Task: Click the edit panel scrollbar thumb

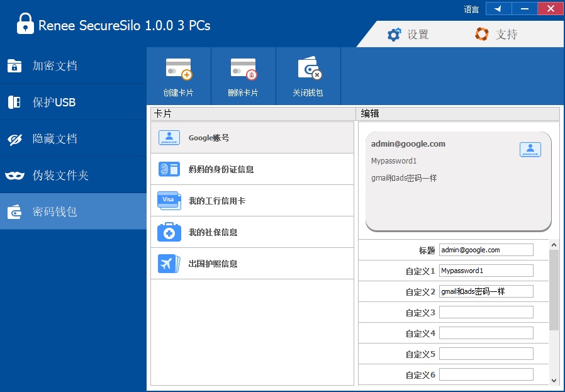Action: point(554,290)
